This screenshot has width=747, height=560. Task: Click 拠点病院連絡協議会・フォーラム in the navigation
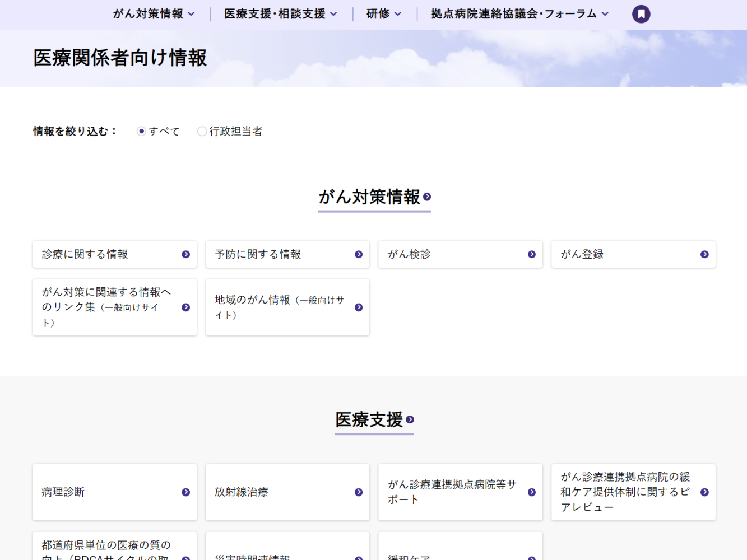pyautogui.click(x=516, y=13)
